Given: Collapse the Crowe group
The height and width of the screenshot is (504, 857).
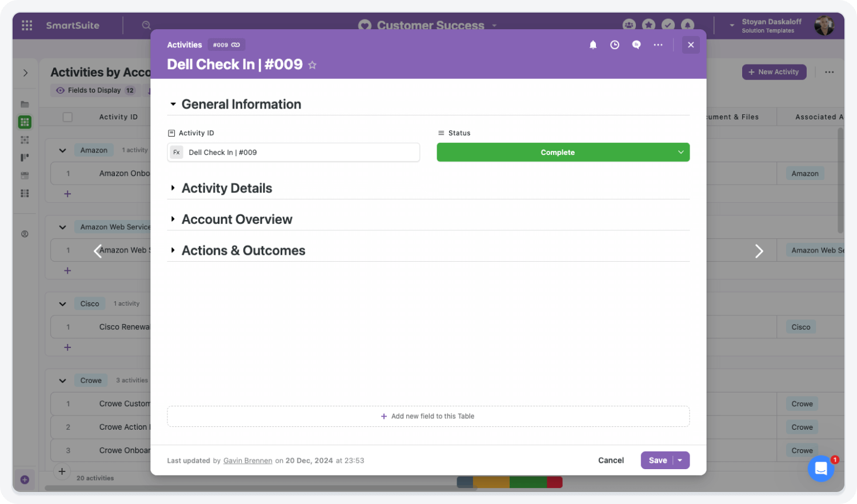Looking at the screenshot, I should (x=62, y=381).
